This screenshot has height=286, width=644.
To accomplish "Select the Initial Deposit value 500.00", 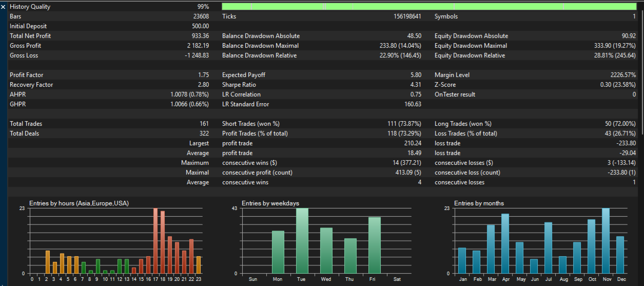I will [x=200, y=26].
